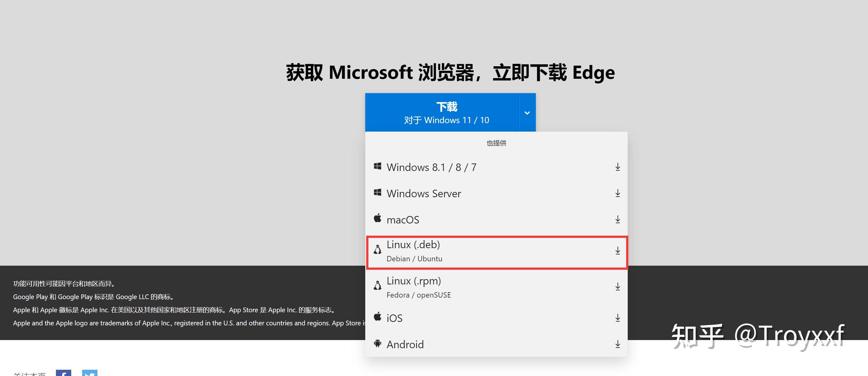This screenshot has height=376, width=868.
Task: Collapse the download options dropdown chevron
Action: 527,113
